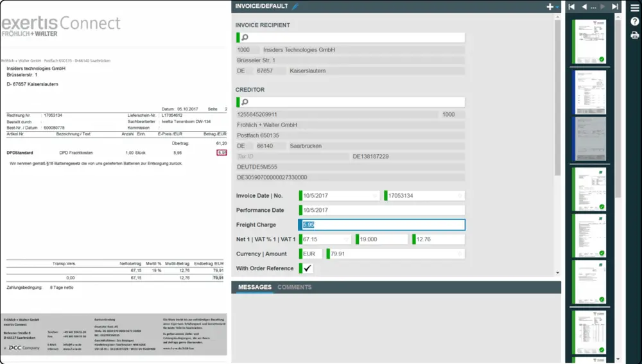Viewport: 642px width, 364px height.
Task: Open the Net 1 field dropdown arrow
Action: 347,239
